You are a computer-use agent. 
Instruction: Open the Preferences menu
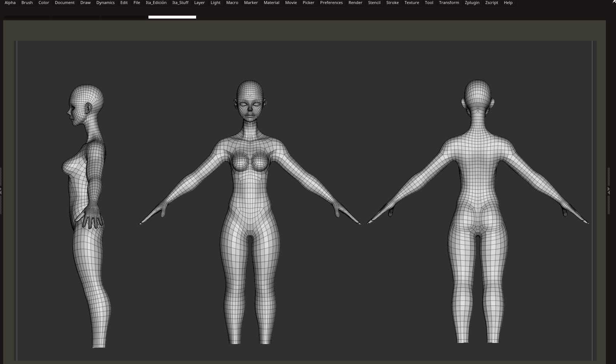[x=331, y=3]
